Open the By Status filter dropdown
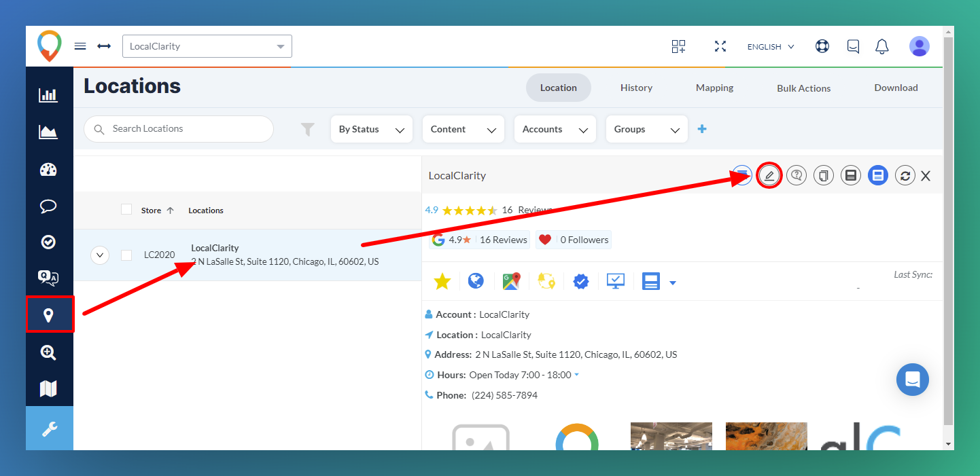 click(x=372, y=129)
